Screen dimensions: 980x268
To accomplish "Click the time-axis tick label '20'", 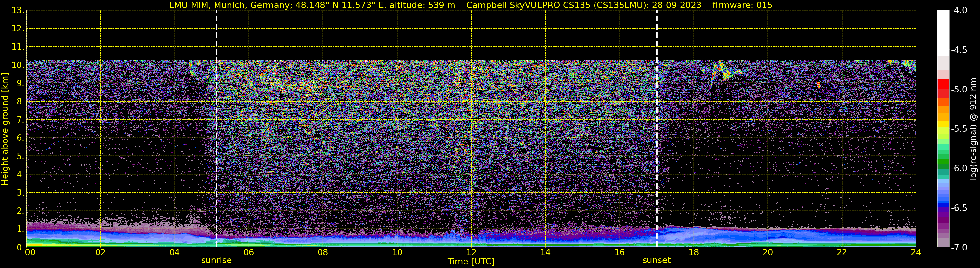I will point(768,252).
